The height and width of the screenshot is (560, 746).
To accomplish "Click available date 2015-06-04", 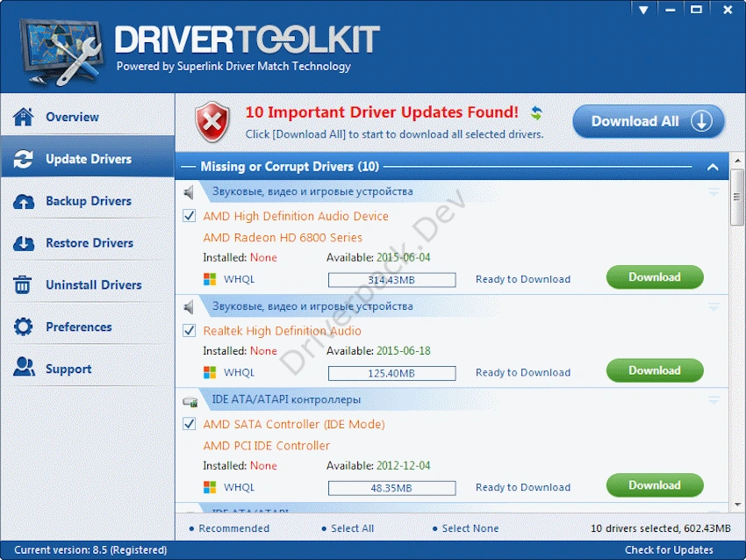I will click(x=404, y=257).
